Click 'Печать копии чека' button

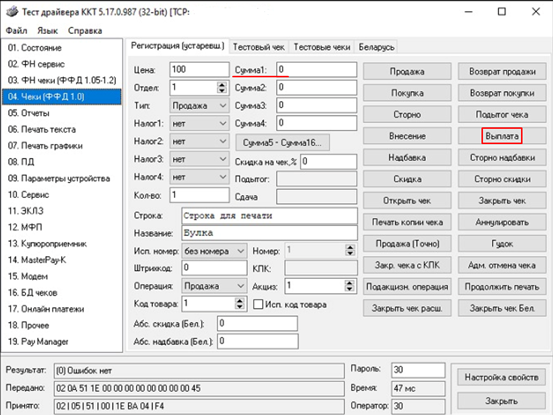pyautogui.click(x=407, y=222)
